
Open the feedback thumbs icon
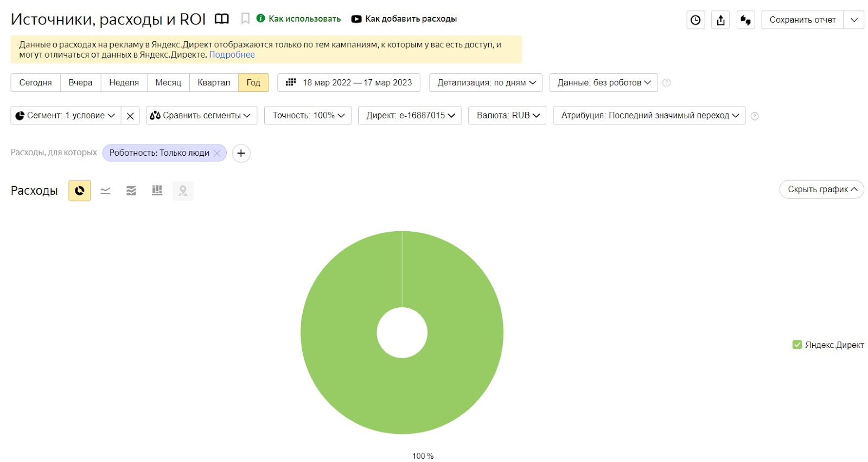pyautogui.click(x=746, y=20)
